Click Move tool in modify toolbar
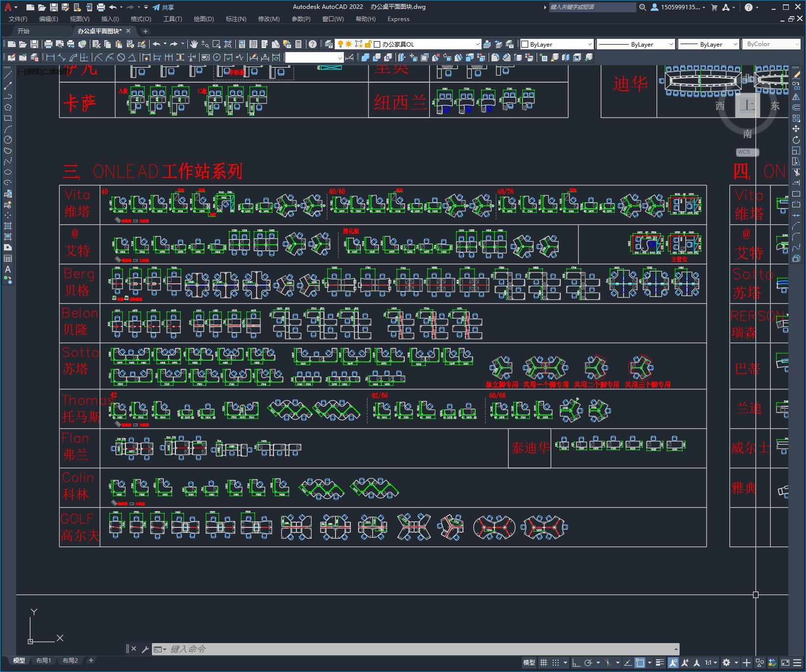The height and width of the screenshot is (672, 806). point(796,129)
